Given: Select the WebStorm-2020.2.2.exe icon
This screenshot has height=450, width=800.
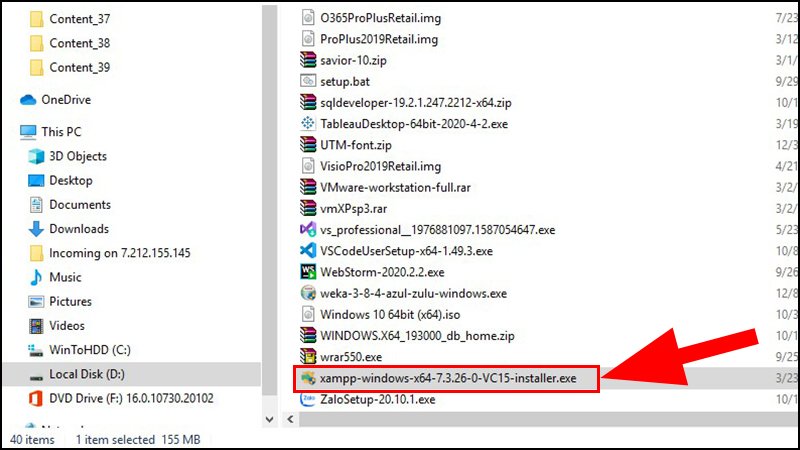Looking at the screenshot, I should click(x=308, y=272).
